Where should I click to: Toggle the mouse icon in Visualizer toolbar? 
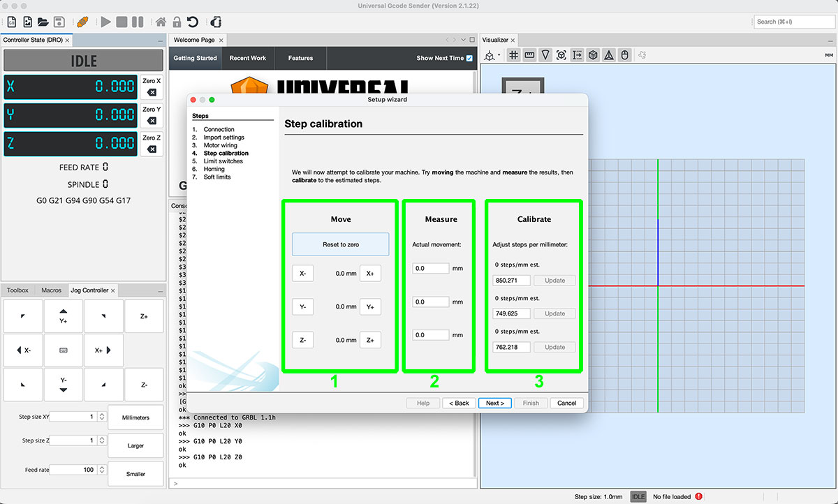[625, 55]
